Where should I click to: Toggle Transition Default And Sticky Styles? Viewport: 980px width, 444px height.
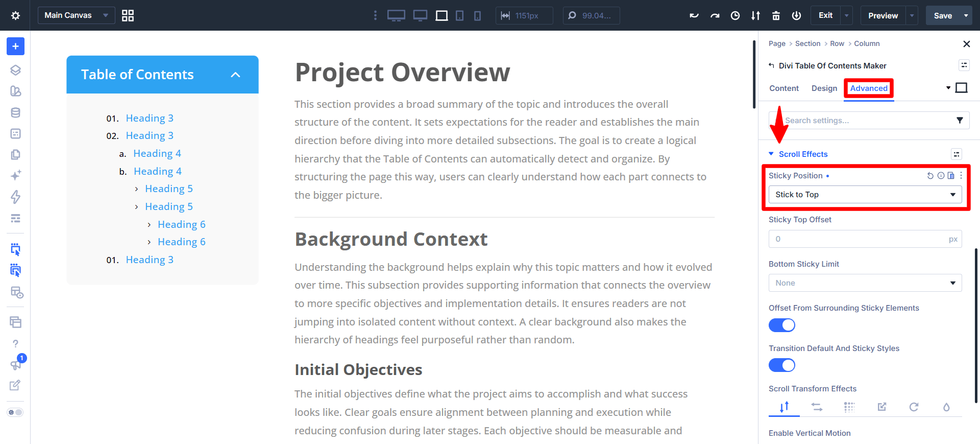click(782, 365)
